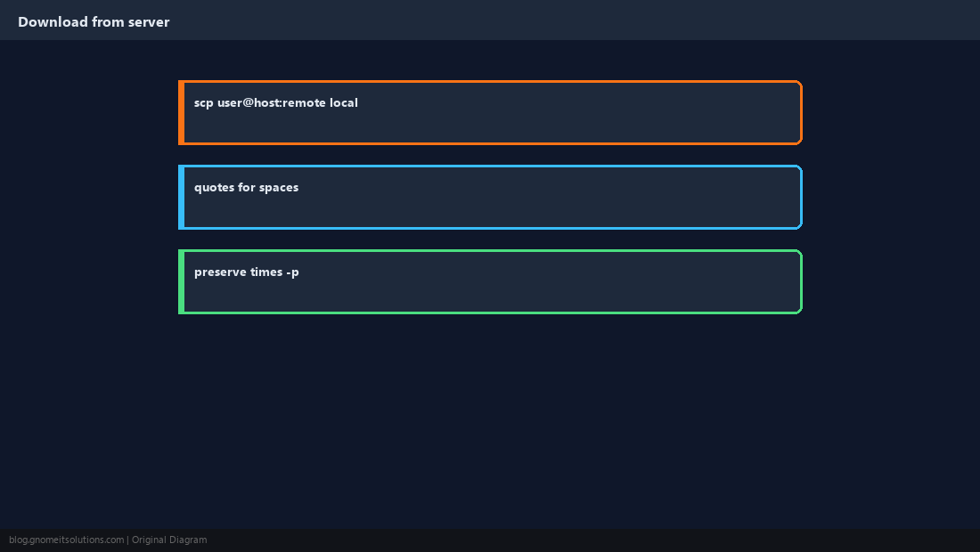Click the blue accent bar on second card
This screenshot has height=552, width=980.
(x=181, y=198)
